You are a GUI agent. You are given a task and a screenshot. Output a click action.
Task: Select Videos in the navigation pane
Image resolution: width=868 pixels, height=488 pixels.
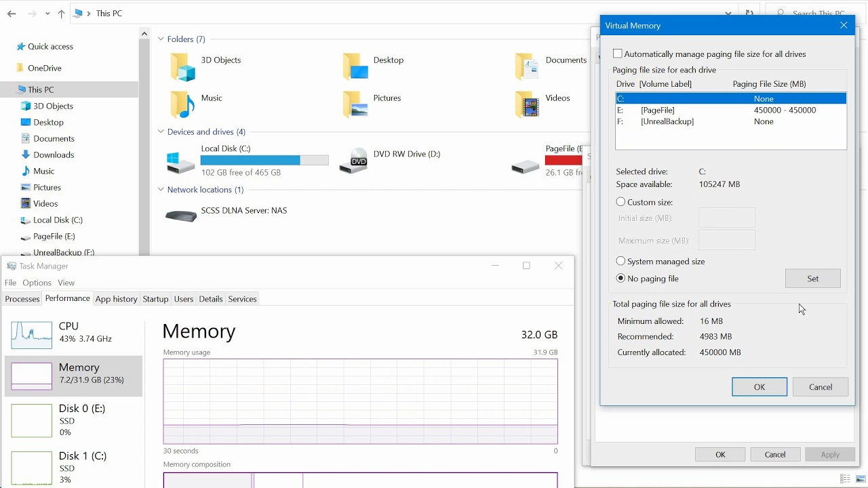(x=40, y=204)
